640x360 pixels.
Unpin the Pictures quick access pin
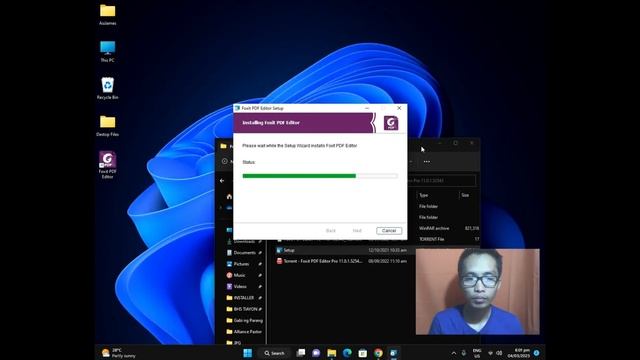pos(260,264)
